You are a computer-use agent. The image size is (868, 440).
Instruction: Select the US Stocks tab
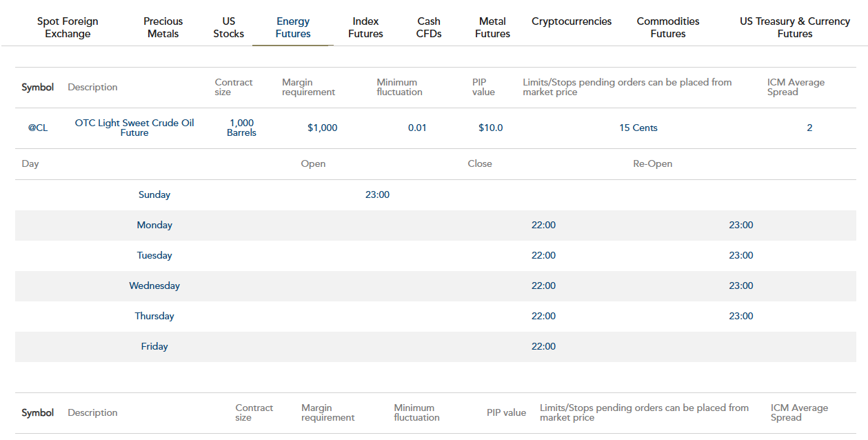pos(228,28)
